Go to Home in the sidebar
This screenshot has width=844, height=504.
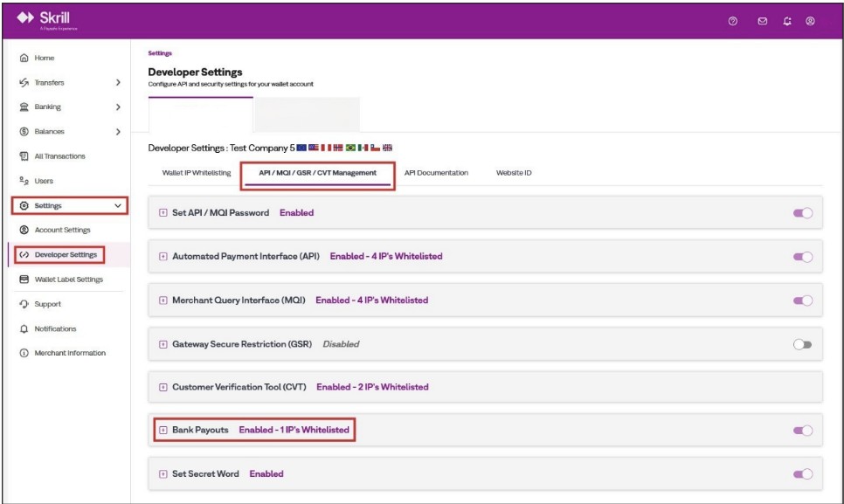pyautogui.click(x=45, y=58)
